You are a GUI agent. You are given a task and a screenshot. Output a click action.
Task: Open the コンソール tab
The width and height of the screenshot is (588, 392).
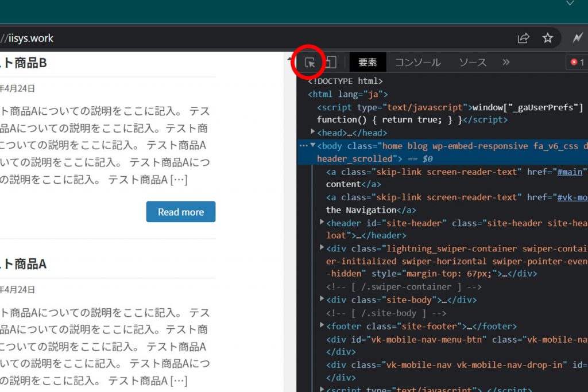point(418,62)
